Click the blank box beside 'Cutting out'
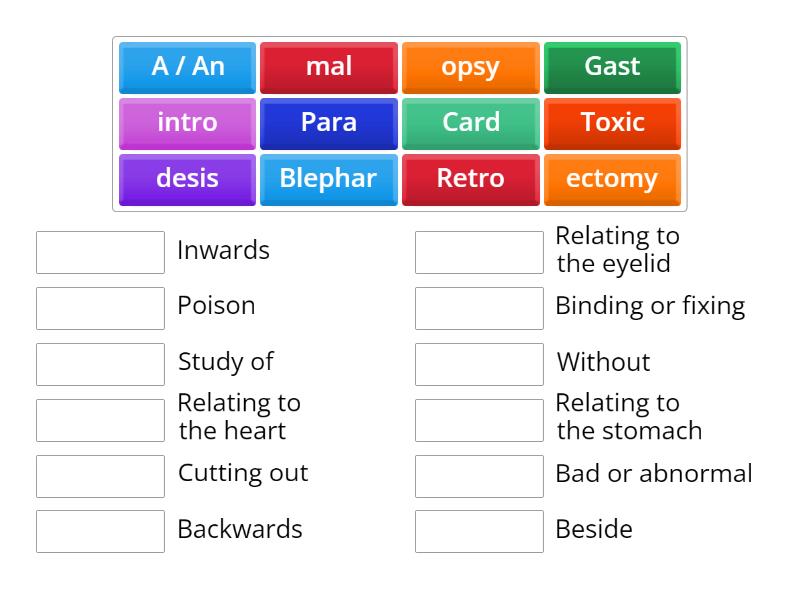This screenshot has height=600, width=800. tap(100, 476)
